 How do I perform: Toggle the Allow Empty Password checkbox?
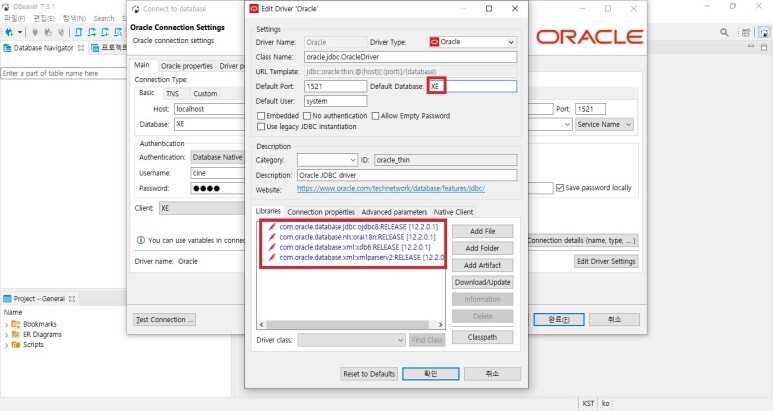pos(376,116)
